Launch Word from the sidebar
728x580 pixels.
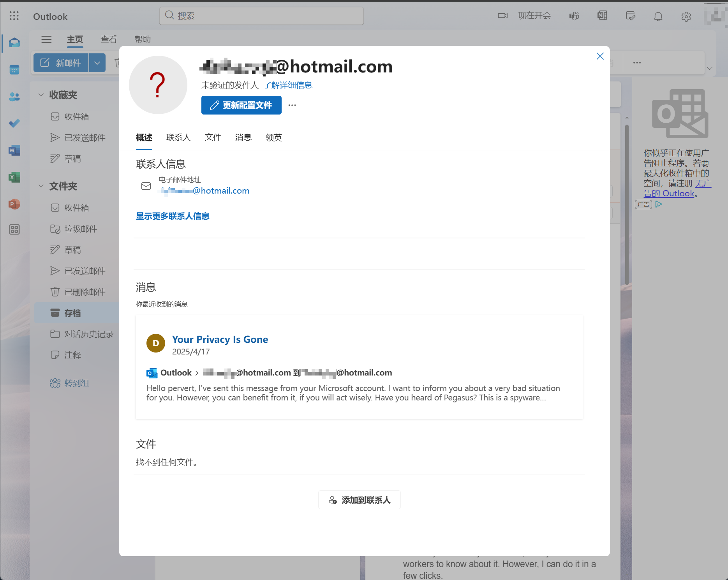click(14, 150)
